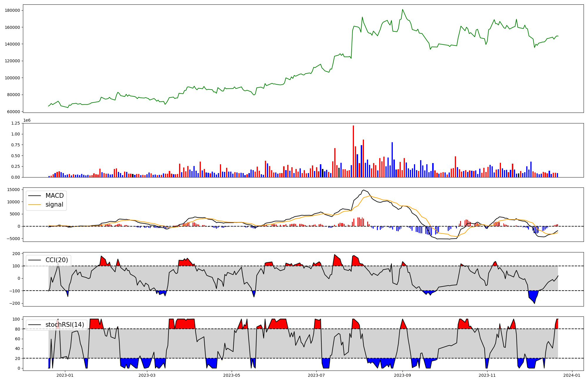Viewport: 588px width, 382px height.
Task: Click the 60000 price axis label
Action: point(14,112)
